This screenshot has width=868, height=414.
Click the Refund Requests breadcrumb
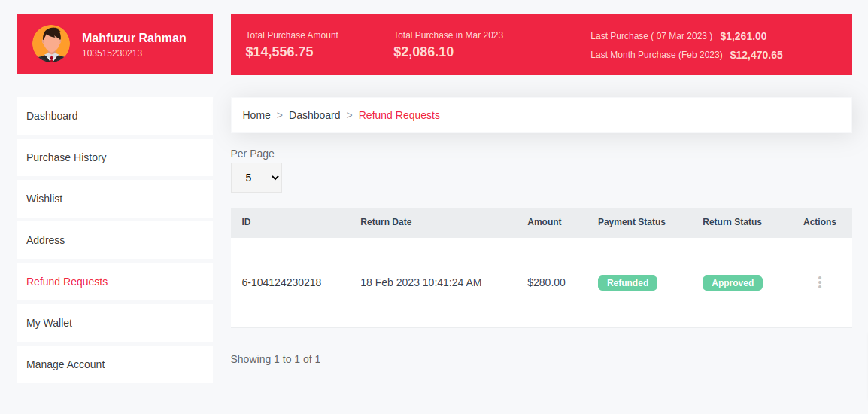[x=399, y=115]
